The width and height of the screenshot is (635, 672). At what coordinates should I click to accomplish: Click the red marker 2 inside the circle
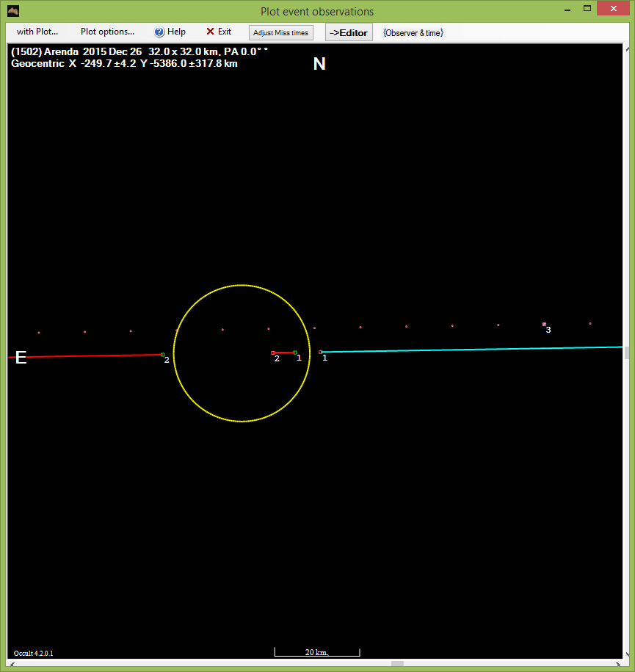pyautogui.click(x=273, y=353)
